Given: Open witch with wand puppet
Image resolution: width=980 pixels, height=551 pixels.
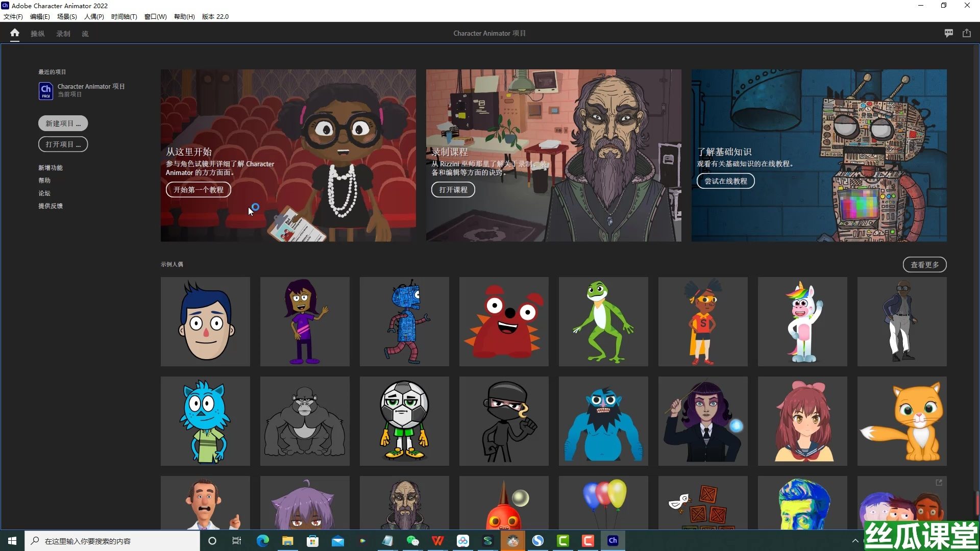Looking at the screenshot, I should pos(703,421).
